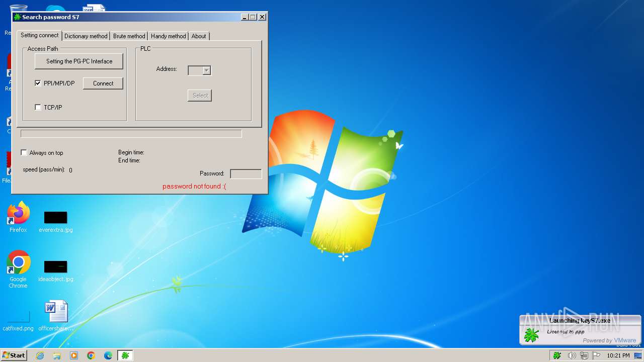Open the Dictionary method tab
The image size is (644, 362).
pyautogui.click(x=86, y=36)
